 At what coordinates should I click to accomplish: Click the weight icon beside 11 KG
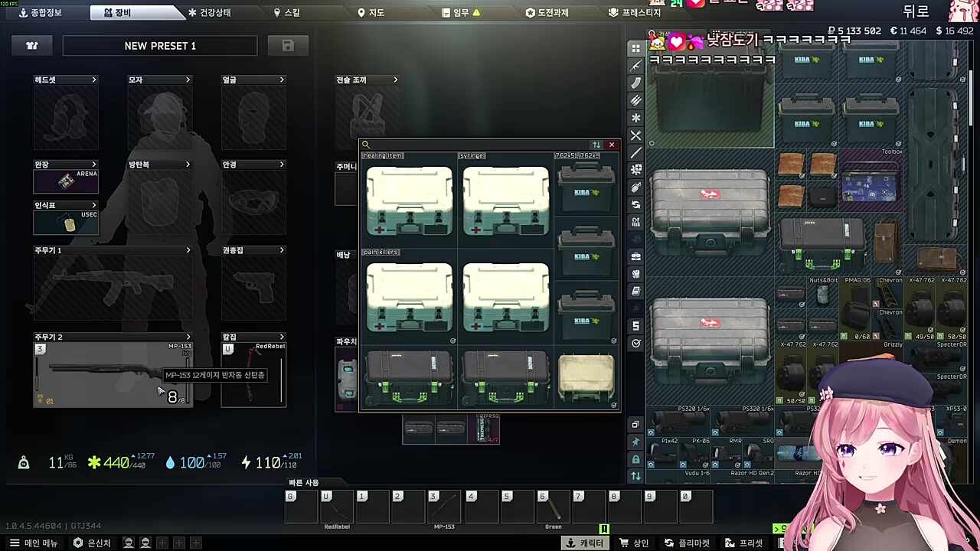[x=24, y=462]
